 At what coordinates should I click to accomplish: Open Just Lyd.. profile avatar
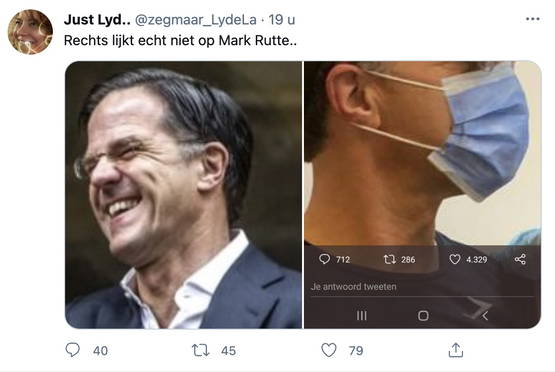click(x=30, y=32)
